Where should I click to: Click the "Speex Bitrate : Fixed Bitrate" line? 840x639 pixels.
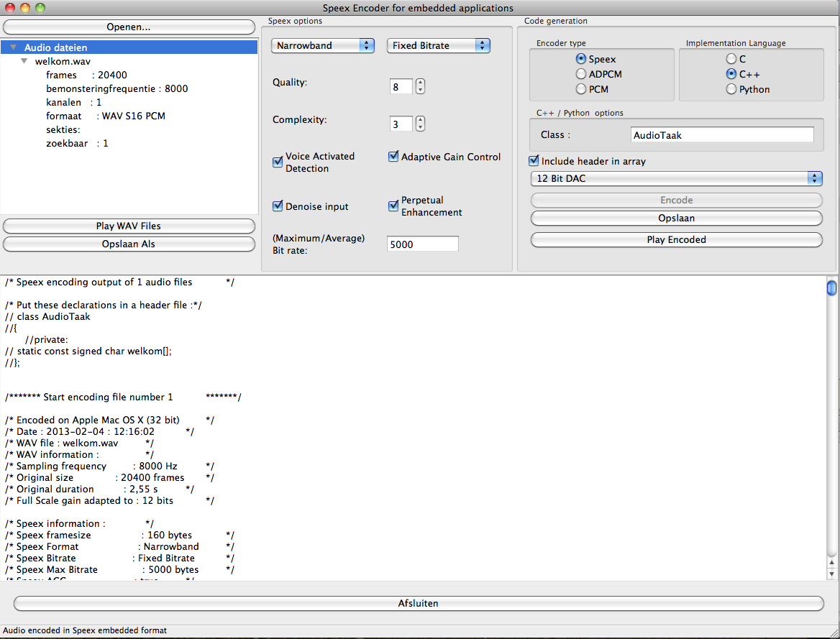(120, 558)
